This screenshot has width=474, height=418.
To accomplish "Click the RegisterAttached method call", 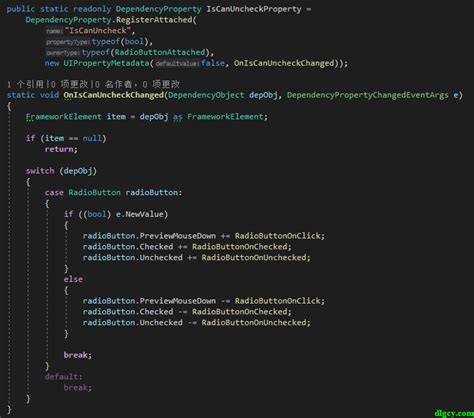I will pyautogui.click(x=154, y=20).
